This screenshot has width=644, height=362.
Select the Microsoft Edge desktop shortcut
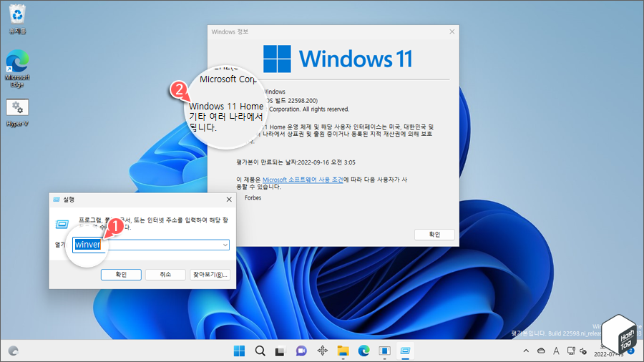[17, 69]
